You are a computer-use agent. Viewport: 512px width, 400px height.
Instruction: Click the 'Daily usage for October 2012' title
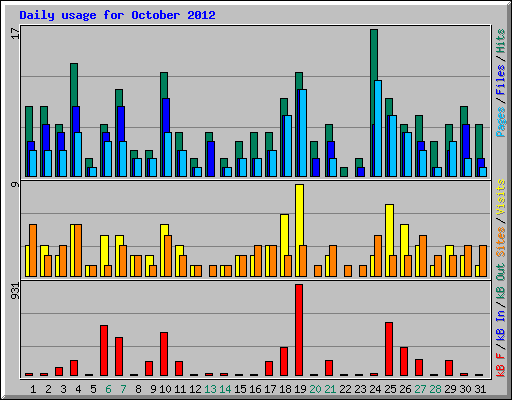coord(117,15)
